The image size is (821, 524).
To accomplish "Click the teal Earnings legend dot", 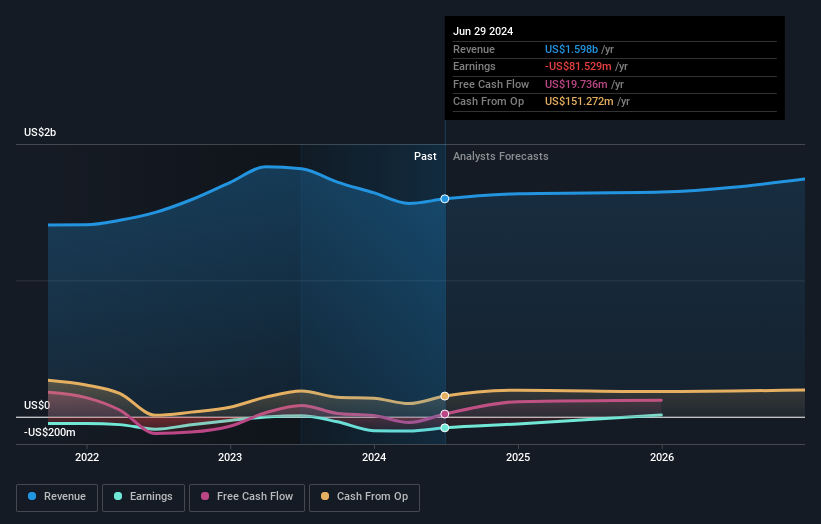I will [118, 496].
